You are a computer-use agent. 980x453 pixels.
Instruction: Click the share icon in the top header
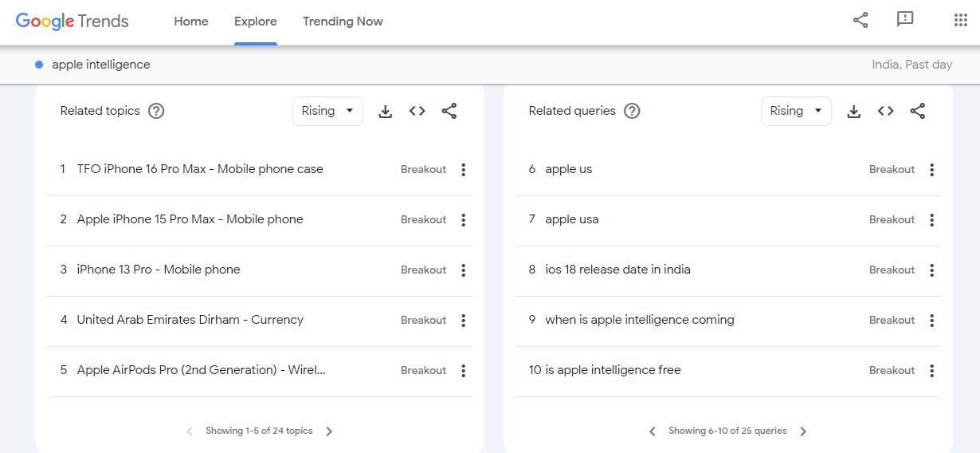pyautogui.click(x=860, y=21)
